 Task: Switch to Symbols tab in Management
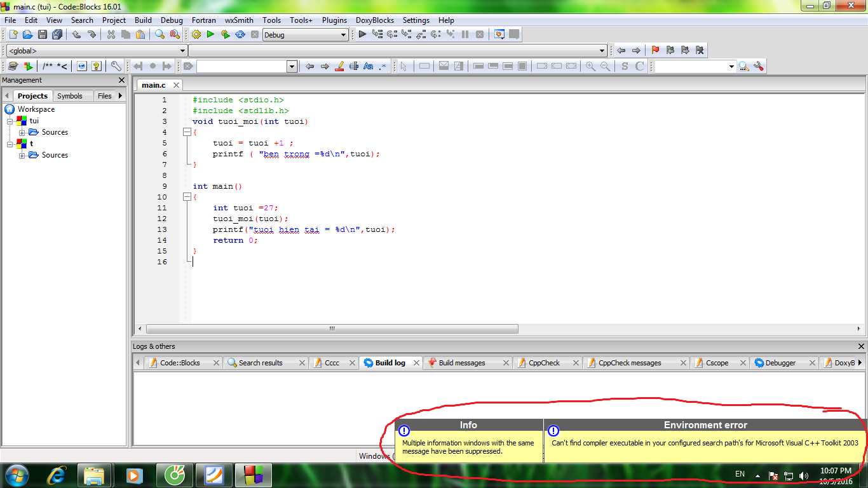click(69, 96)
